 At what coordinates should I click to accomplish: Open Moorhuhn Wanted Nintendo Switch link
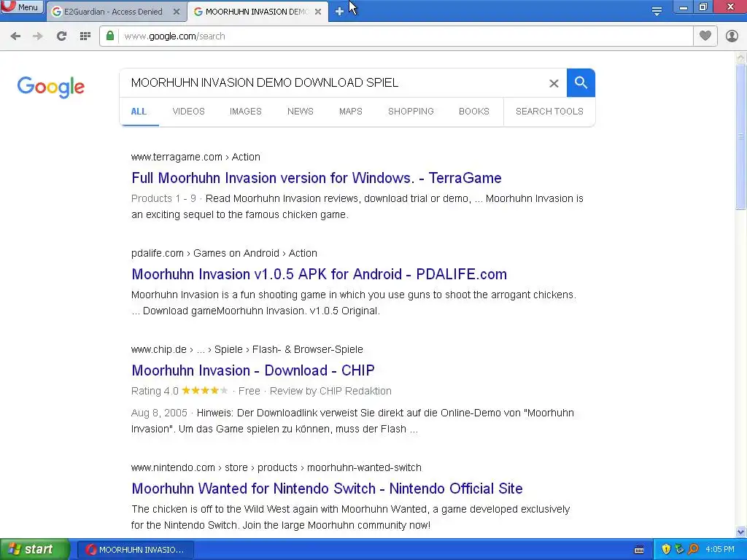(327, 489)
